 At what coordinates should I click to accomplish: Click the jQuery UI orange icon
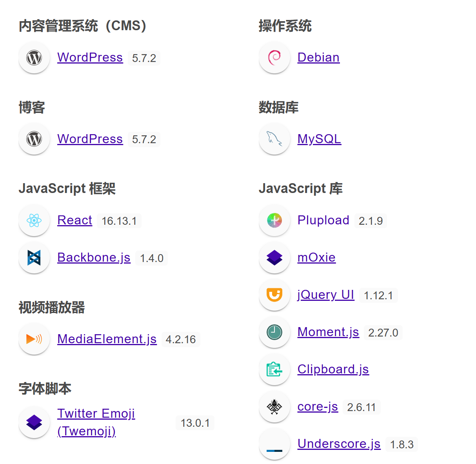click(x=274, y=295)
